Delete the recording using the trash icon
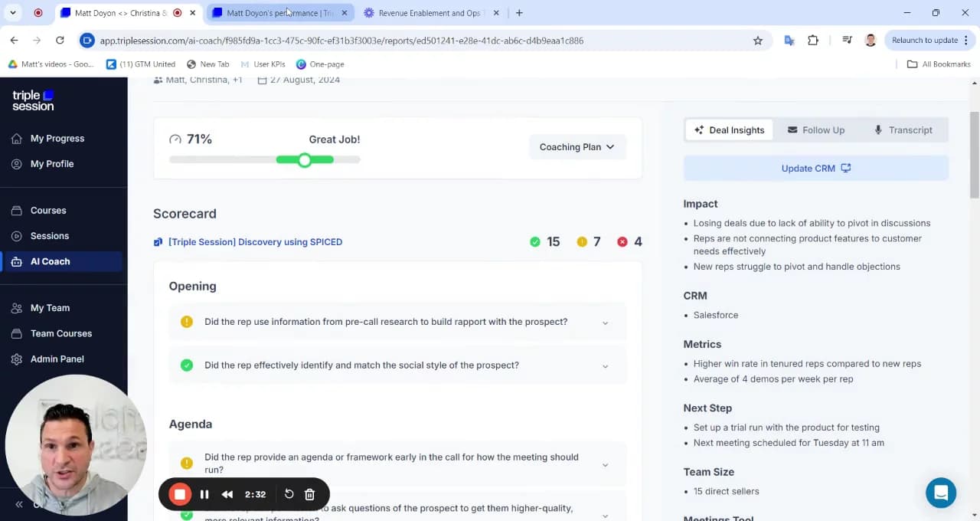 tap(309, 494)
